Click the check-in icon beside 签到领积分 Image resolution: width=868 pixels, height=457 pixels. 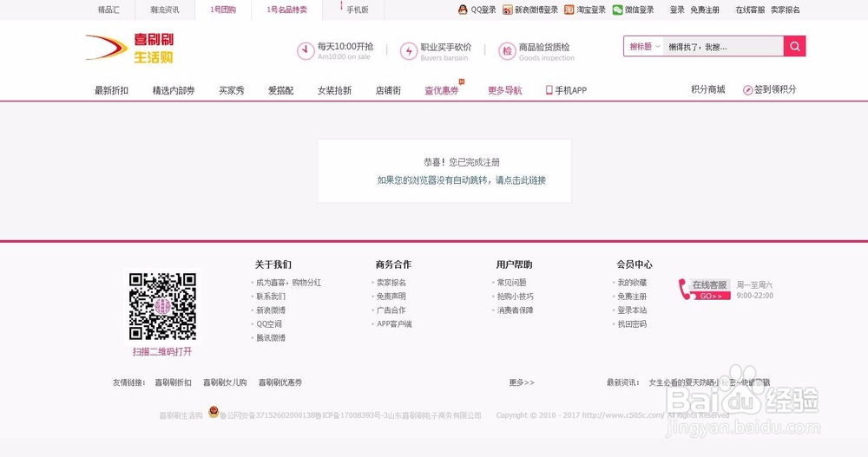(747, 89)
